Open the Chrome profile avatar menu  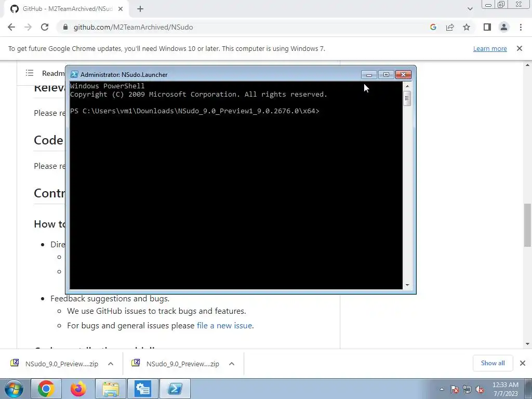coord(504,27)
